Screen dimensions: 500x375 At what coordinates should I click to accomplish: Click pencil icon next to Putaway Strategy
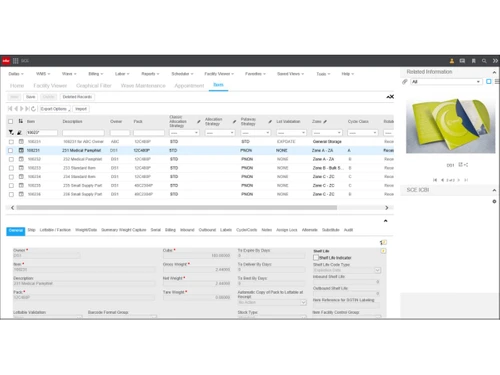pyautogui.click(x=270, y=122)
